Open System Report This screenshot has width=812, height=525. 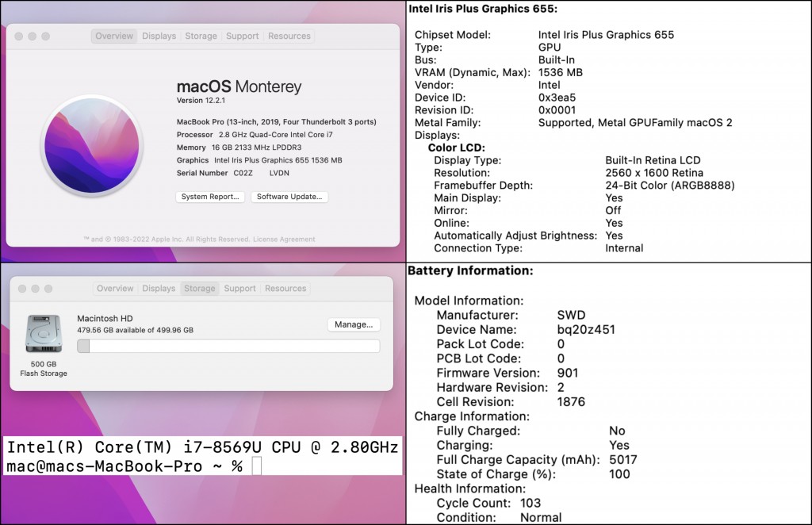point(210,197)
